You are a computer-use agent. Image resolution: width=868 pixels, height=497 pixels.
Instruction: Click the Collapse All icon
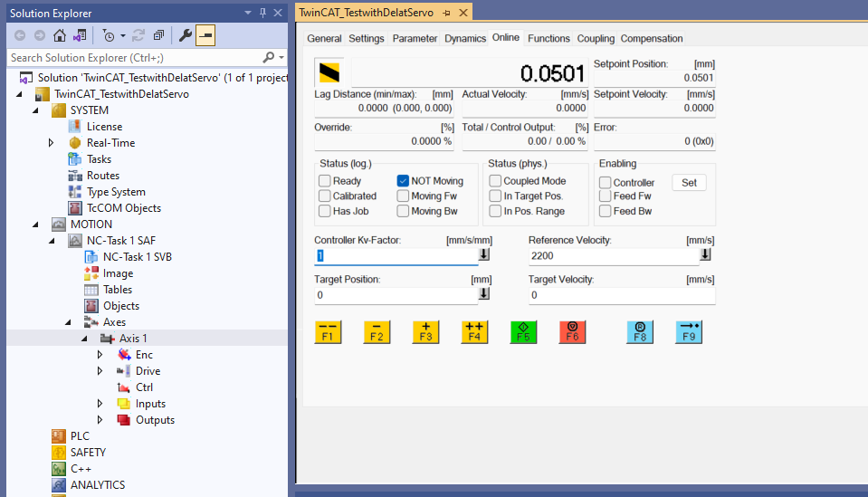(x=159, y=35)
